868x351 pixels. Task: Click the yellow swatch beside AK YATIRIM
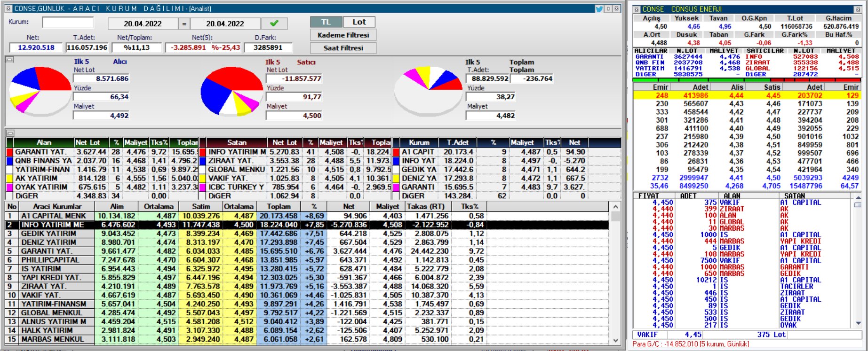tap(9, 178)
